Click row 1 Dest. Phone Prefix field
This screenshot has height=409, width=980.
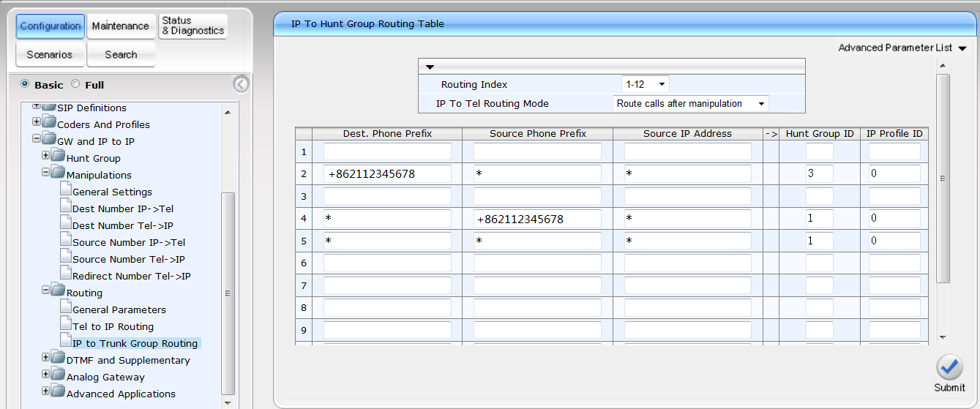point(387,151)
